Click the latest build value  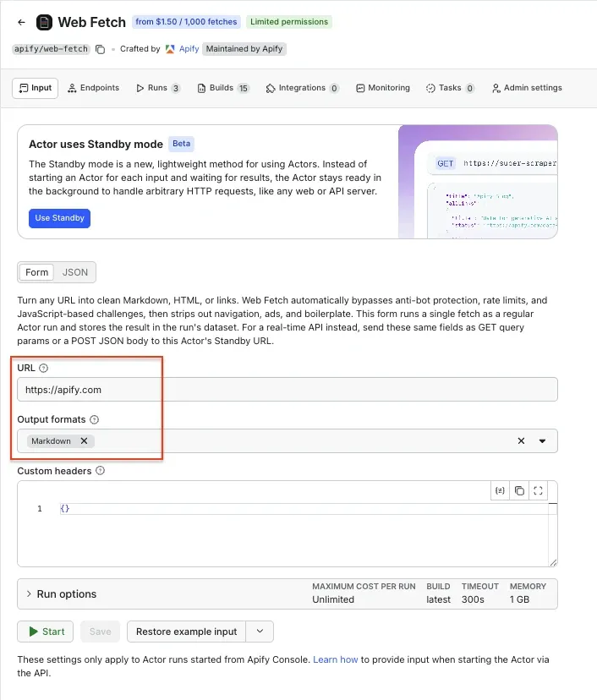[438, 599]
